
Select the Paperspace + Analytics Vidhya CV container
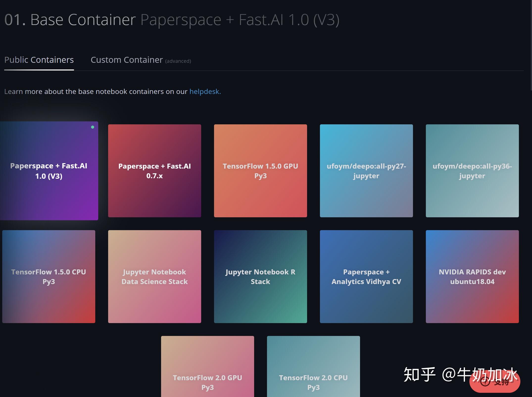point(366,276)
